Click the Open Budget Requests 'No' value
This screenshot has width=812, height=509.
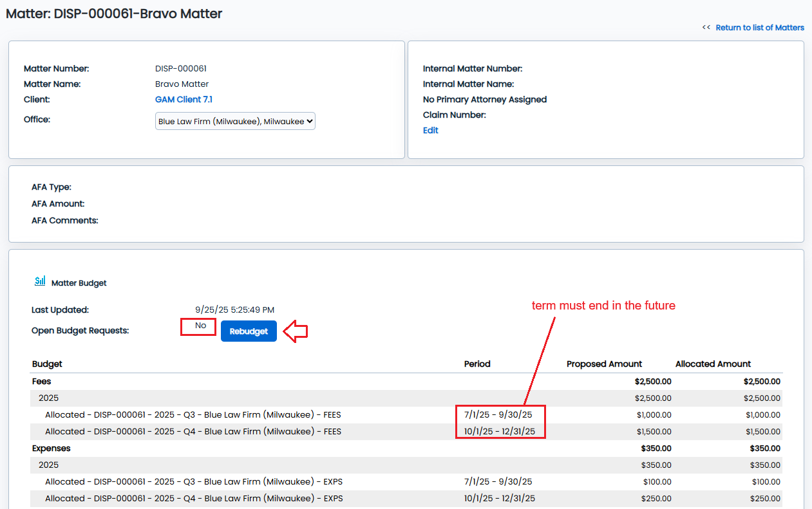(x=201, y=326)
